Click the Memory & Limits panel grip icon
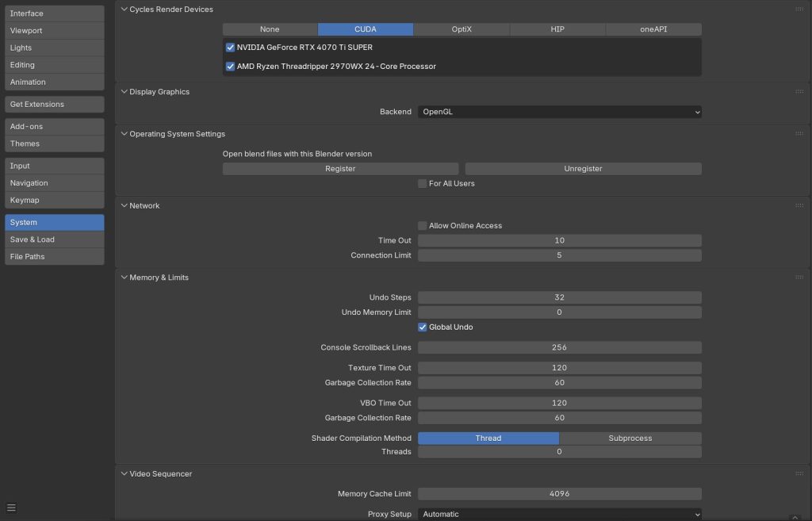 point(799,278)
